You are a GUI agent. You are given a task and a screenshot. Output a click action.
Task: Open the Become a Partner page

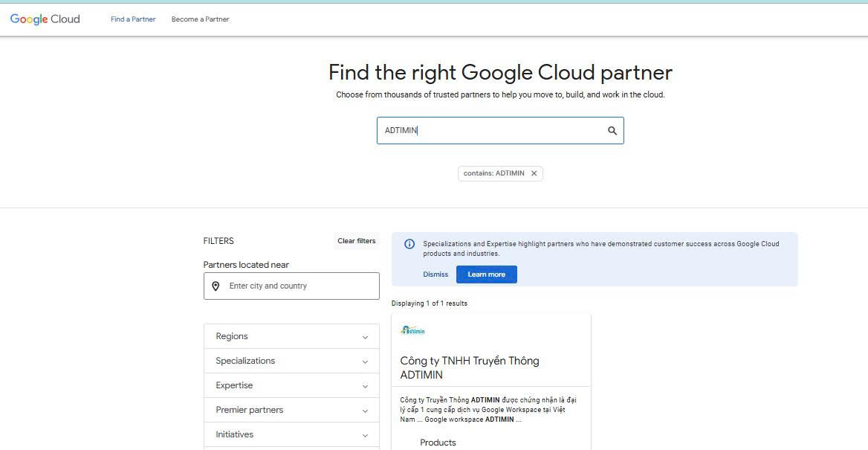pos(200,19)
